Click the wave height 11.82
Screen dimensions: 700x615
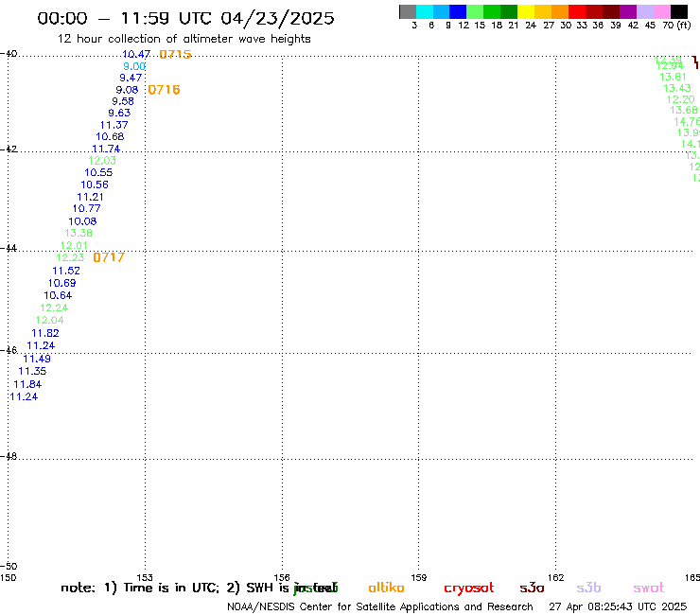click(45, 333)
